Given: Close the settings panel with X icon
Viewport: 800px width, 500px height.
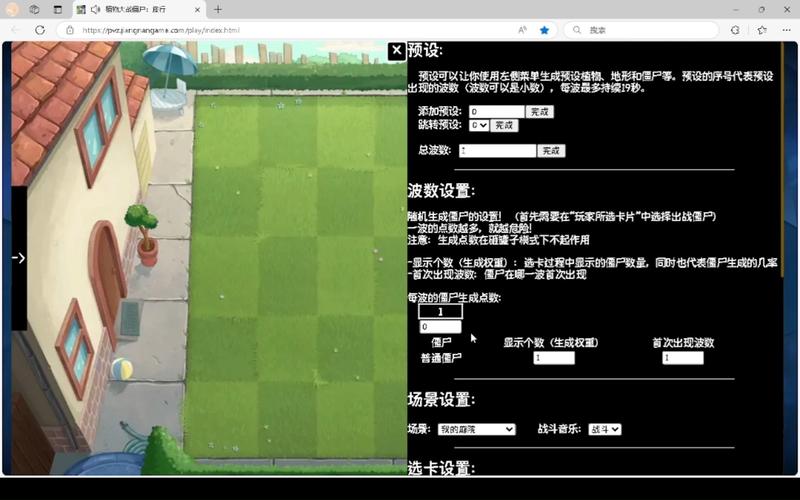Looking at the screenshot, I should (397, 51).
